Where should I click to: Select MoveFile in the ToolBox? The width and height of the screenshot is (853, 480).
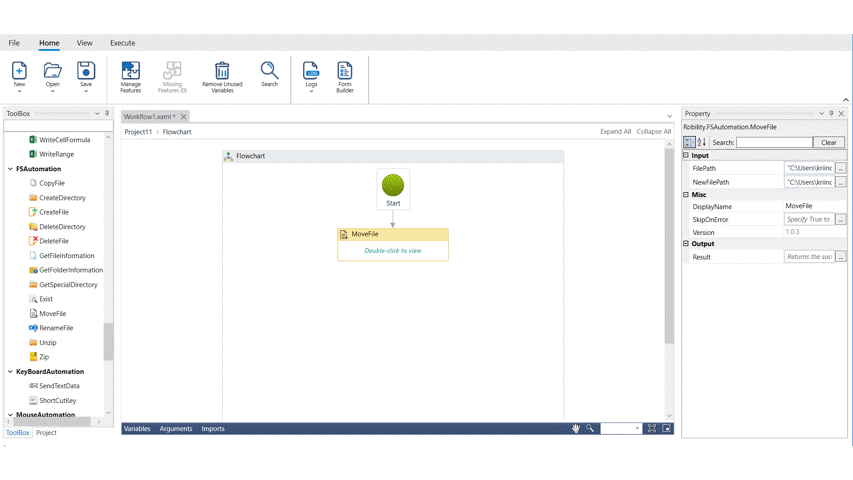(x=52, y=314)
